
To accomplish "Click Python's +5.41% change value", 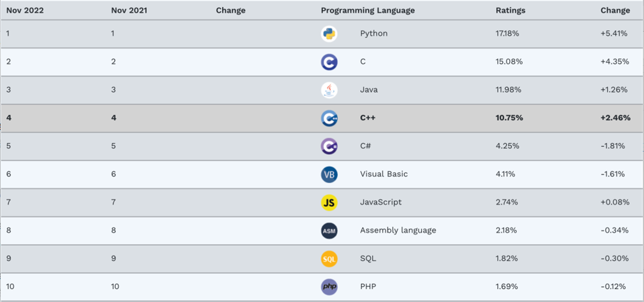I will click(614, 34).
